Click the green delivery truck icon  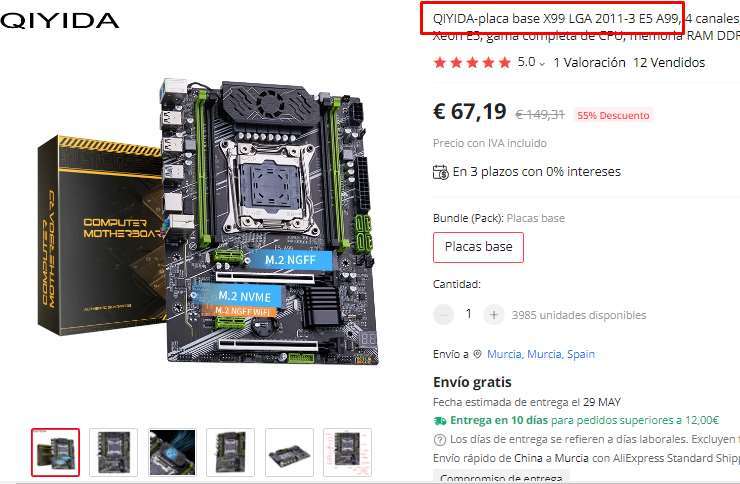point(439,420)
